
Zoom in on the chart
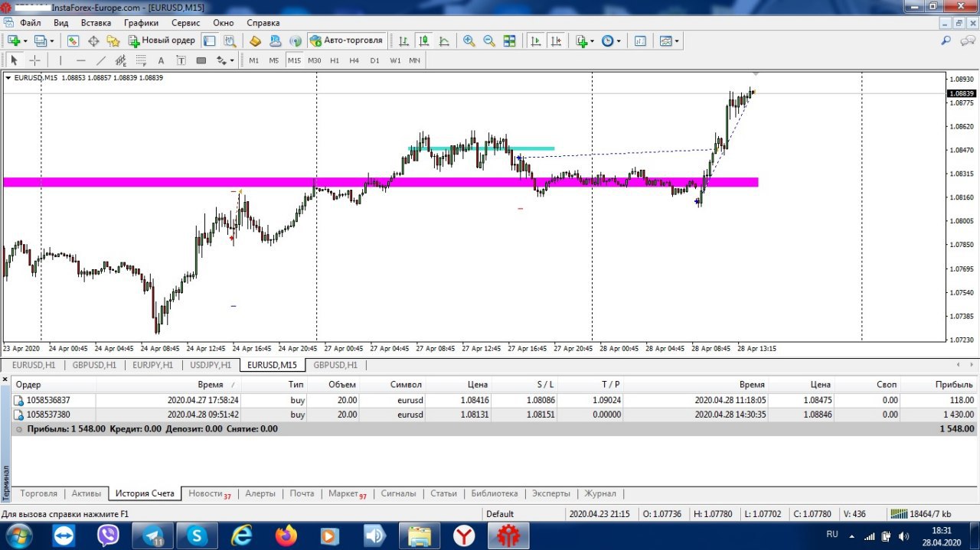(469, 41)
